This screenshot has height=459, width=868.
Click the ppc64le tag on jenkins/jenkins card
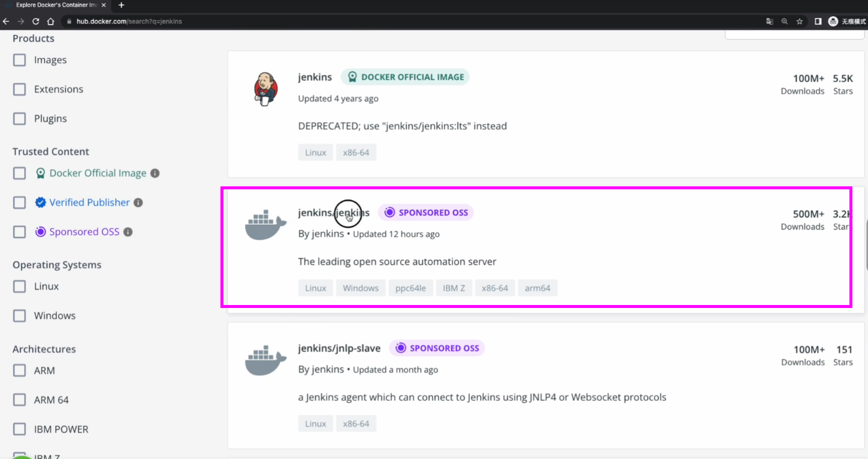[x=411, y=288]
